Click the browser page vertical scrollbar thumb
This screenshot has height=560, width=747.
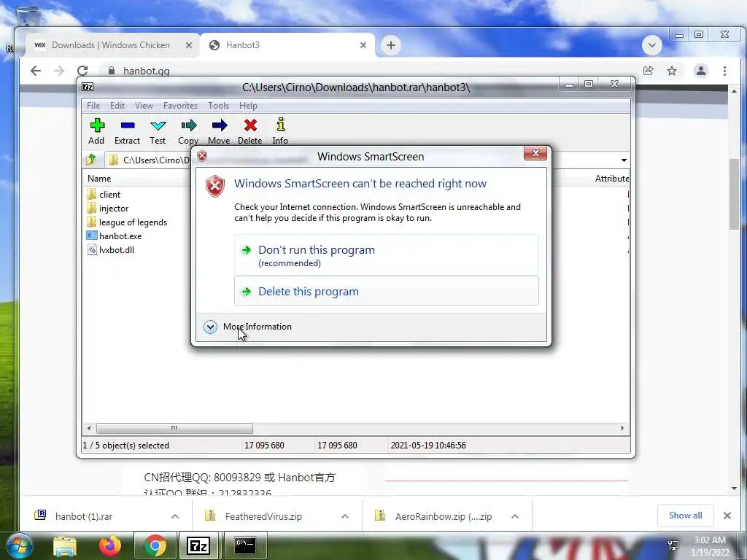coord(734,194)
